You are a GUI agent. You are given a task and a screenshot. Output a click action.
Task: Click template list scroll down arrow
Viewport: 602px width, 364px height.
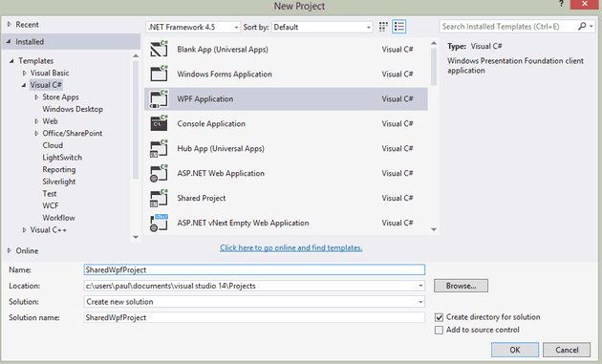(434, 229)
